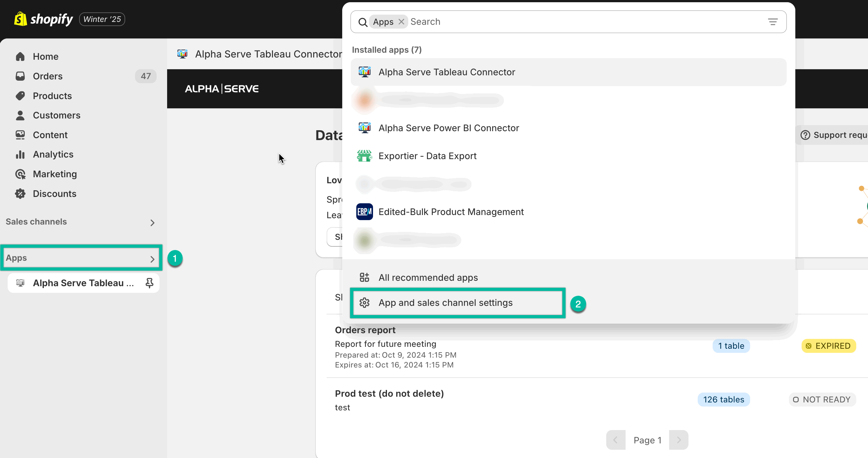Open the Winter '25 edition badge
This screenshot has width=868, height=458.
102,19
